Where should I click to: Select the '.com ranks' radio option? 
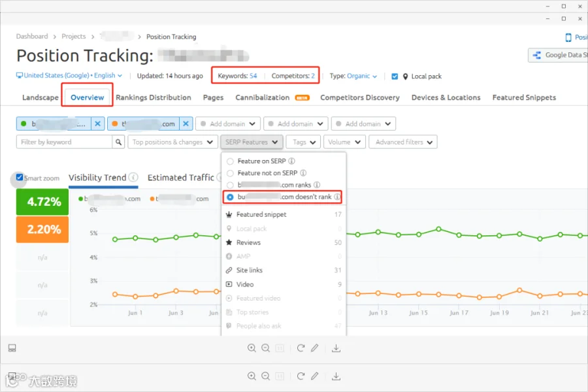point(230,185)
